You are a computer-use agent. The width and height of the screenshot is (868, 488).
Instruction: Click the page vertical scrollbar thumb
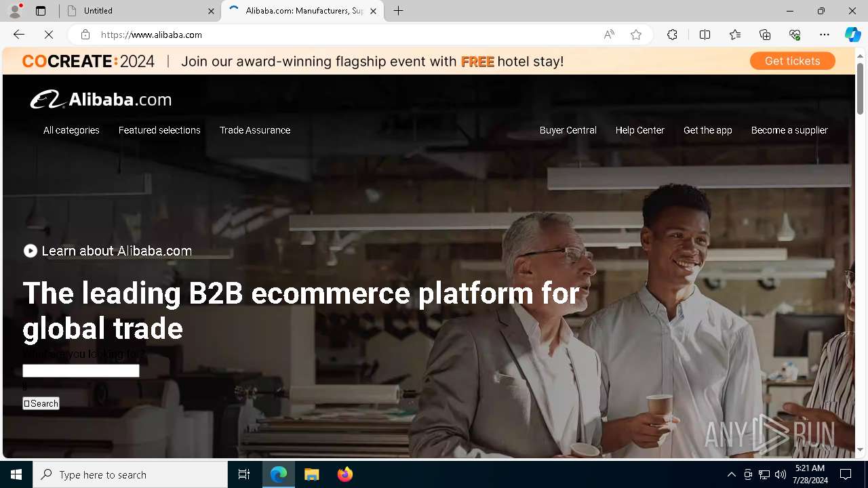click(860, 88)
